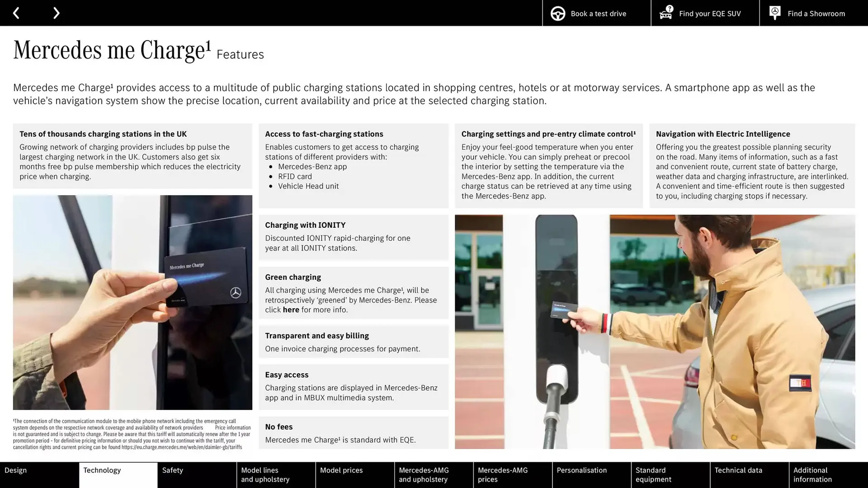The height and width of the screenshot is (488, 868).
Task: Click Book a test drive
Action: [x=598, y=14]
